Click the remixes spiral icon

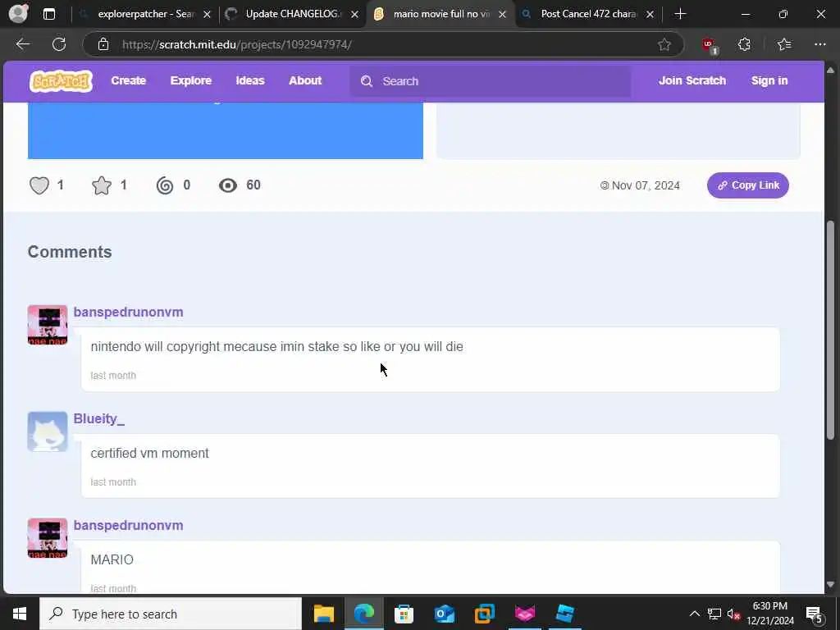pyautogui.click(x=165, y=185)
